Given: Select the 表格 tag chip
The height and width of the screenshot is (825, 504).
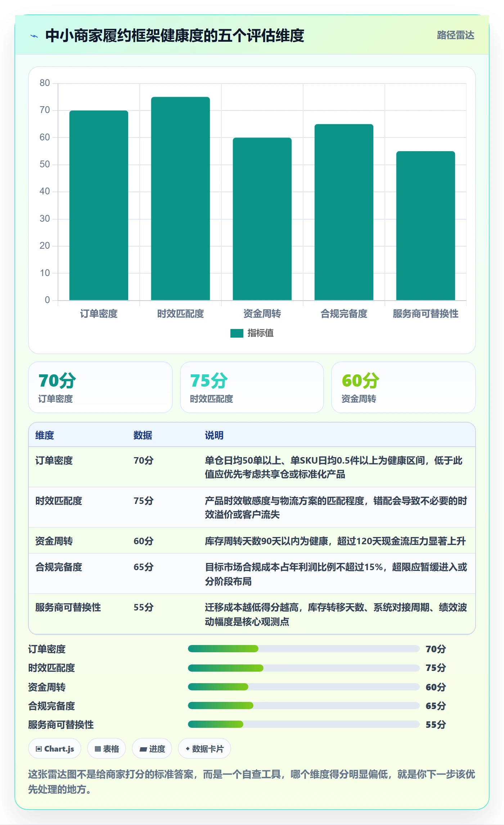Looking at the screenshot, I should tap(107, 749).
